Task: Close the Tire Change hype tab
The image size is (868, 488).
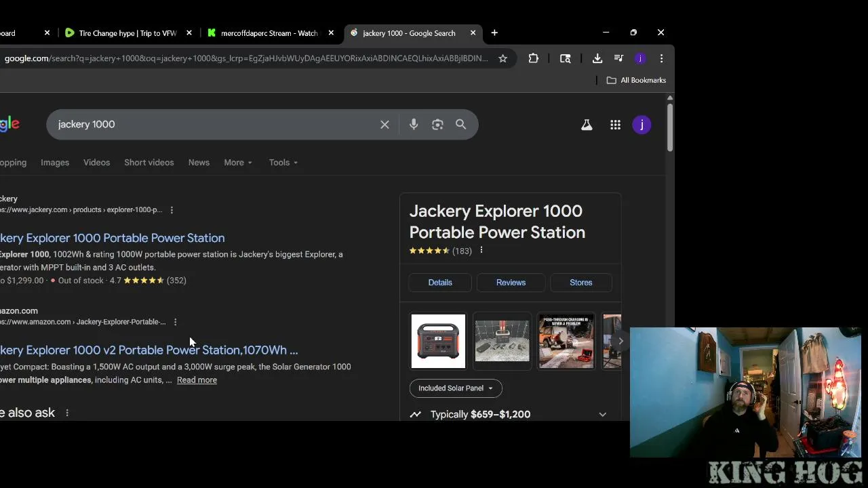Action: click(x=189, y=33)
